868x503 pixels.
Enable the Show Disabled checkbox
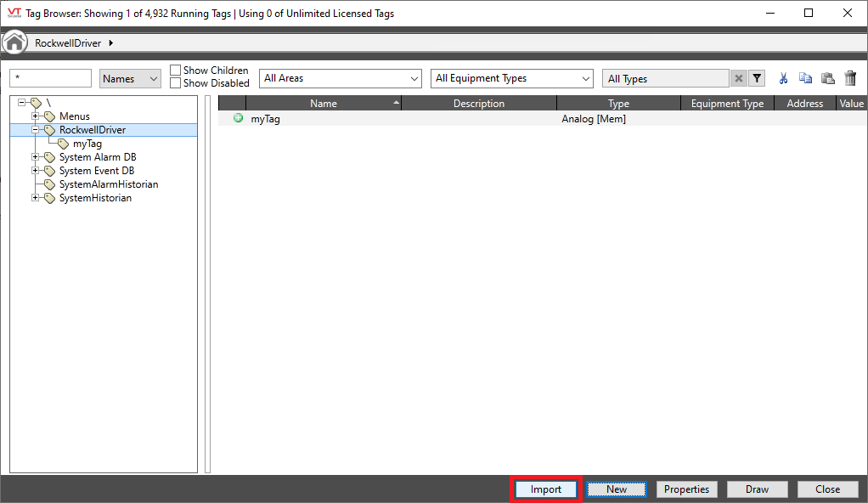click(x=176, y=83)
